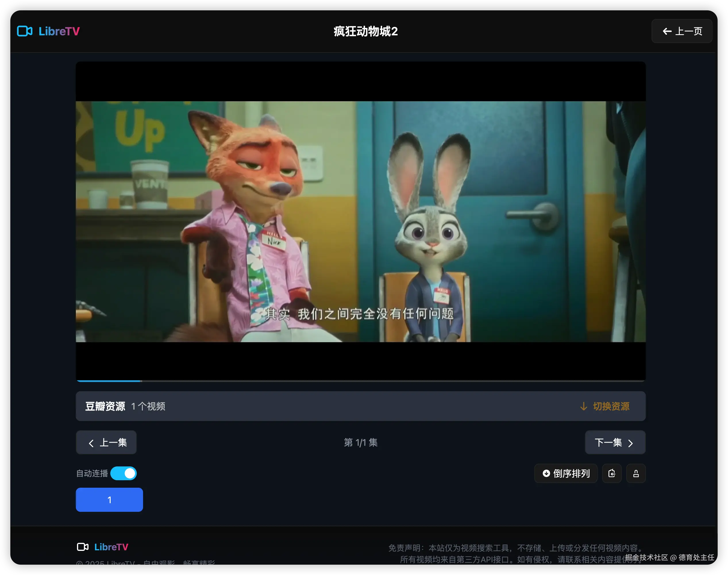This screenshot has width=728, height=575.
Task: Open the 豆瓣资源 source bar
Action: 105,406
